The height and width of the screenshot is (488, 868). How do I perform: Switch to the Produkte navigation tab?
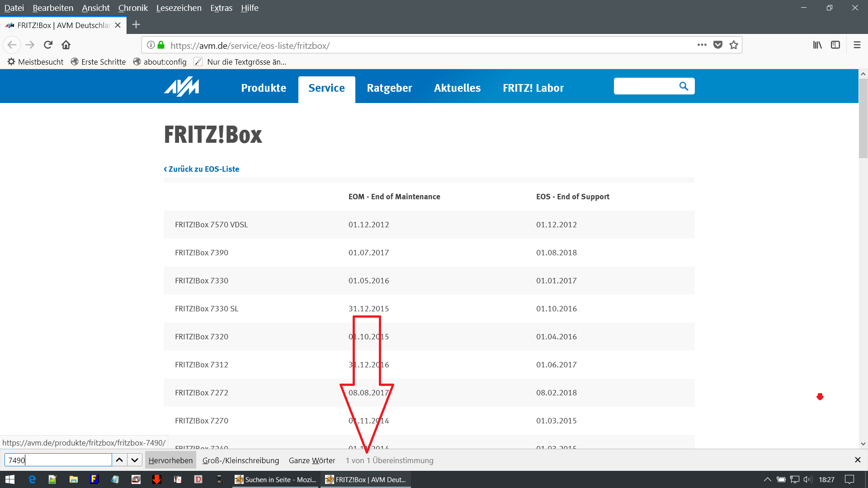264,88
